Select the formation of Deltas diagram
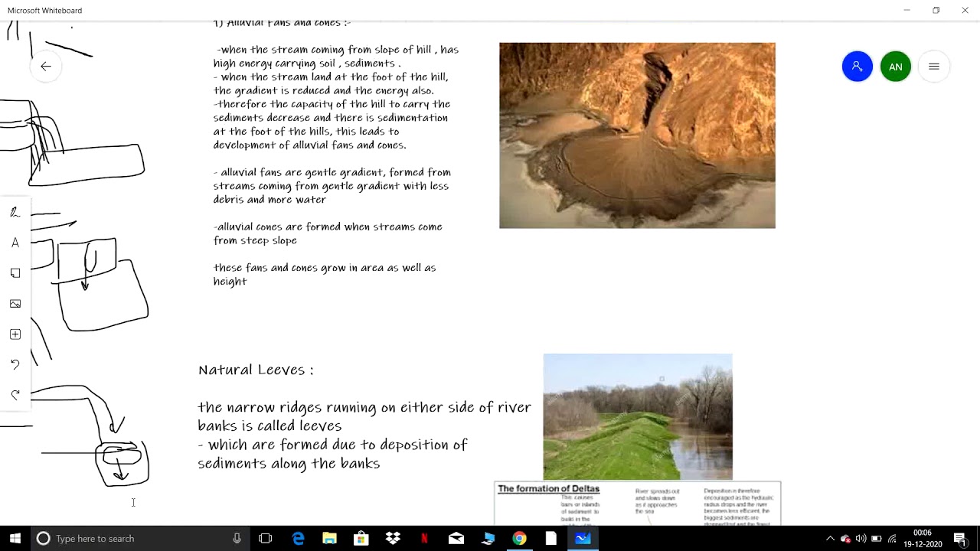The image size is (980, 551). coord(637,504)
